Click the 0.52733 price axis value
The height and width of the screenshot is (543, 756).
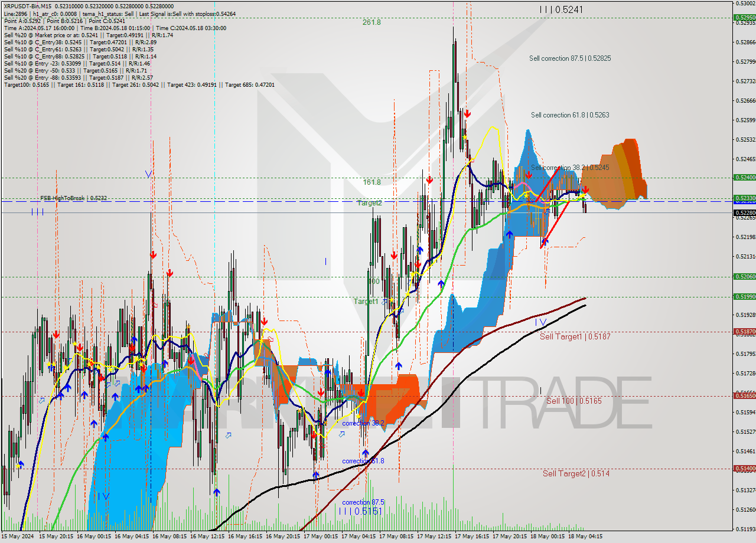click(x=745, y=81)
